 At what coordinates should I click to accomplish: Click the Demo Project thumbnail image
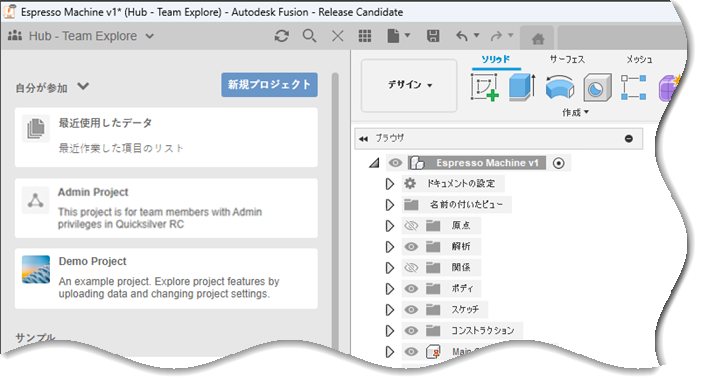point(36,269)
